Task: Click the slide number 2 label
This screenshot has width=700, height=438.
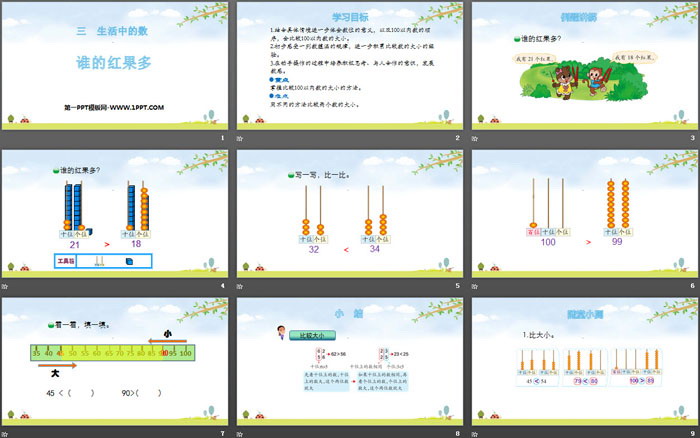Action: [x=457, y=138]
